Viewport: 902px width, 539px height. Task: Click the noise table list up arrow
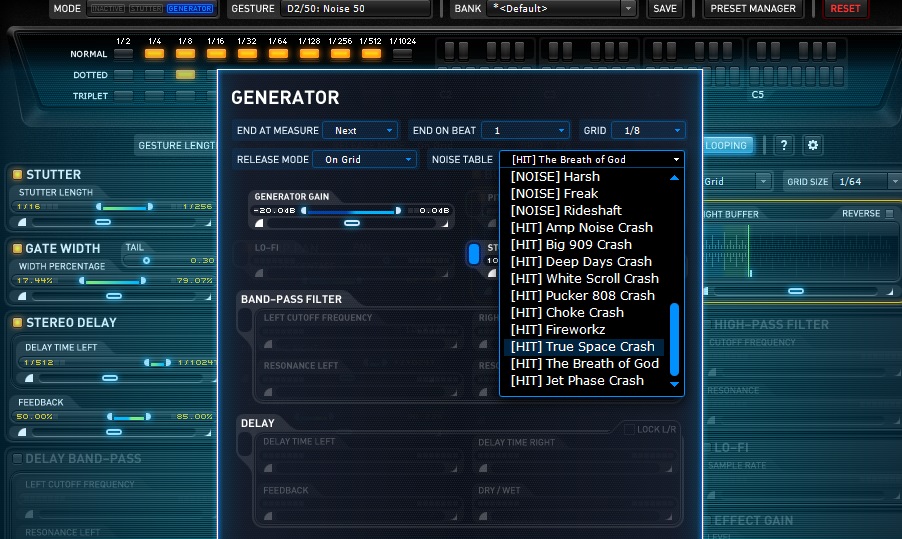[674, 178]
